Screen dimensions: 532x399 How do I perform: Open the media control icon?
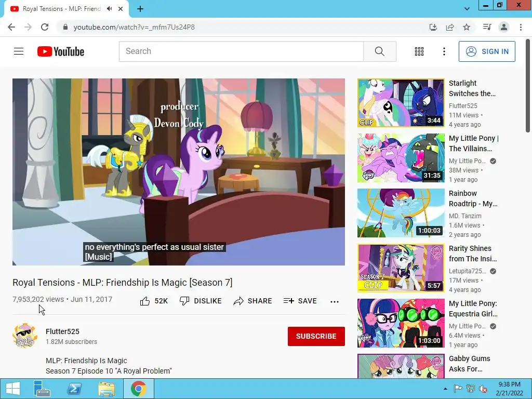click(x=487, y=27)
